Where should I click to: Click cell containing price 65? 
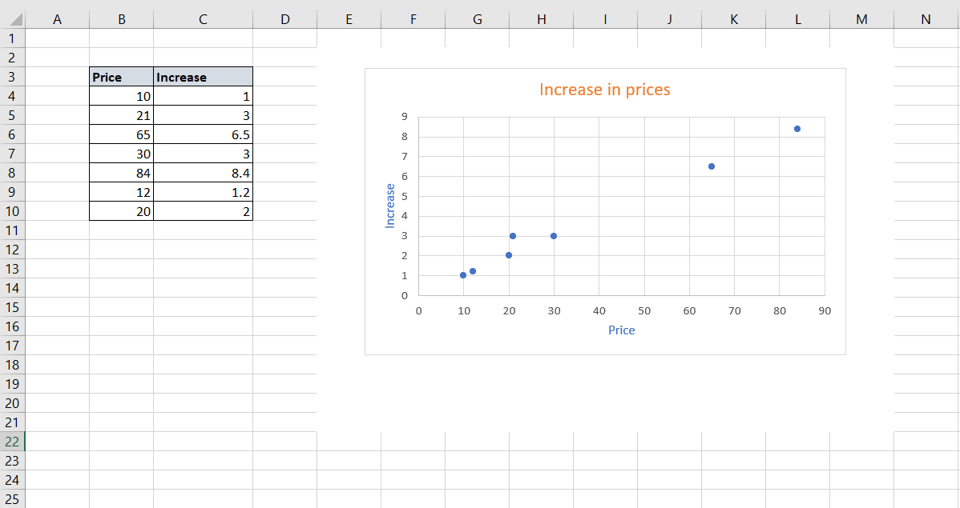[x=121, y=135]
